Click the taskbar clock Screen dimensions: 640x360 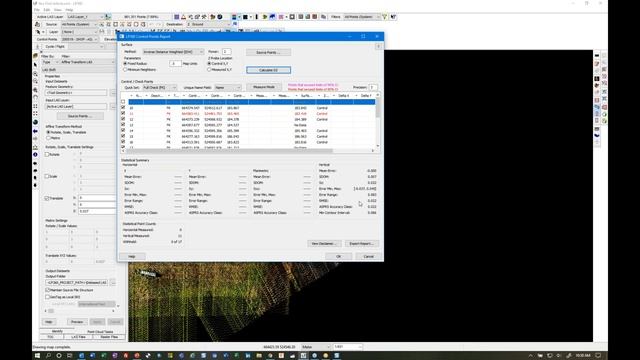pyautogui.click(x=583, y=356)
